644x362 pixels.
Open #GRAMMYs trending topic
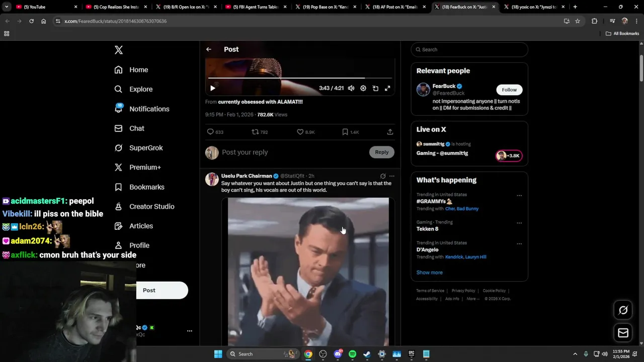pyautogui.click(x=434, y=201)
